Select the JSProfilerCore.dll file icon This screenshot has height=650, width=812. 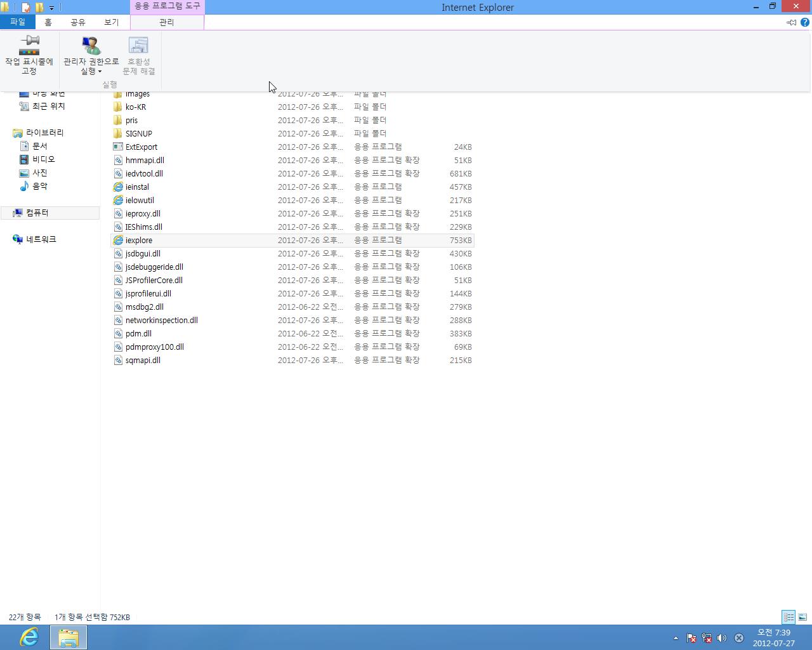point(118,280)
